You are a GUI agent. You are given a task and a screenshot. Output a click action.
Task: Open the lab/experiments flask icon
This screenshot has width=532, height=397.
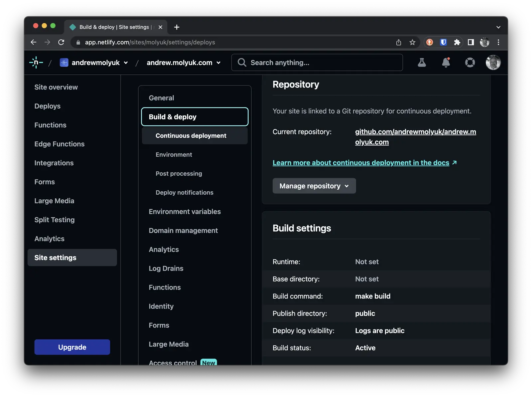coord(422,62)
